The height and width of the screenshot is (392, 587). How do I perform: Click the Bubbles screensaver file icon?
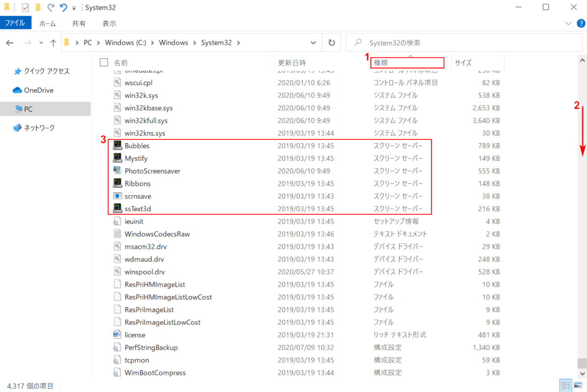(x=117, y=146)
